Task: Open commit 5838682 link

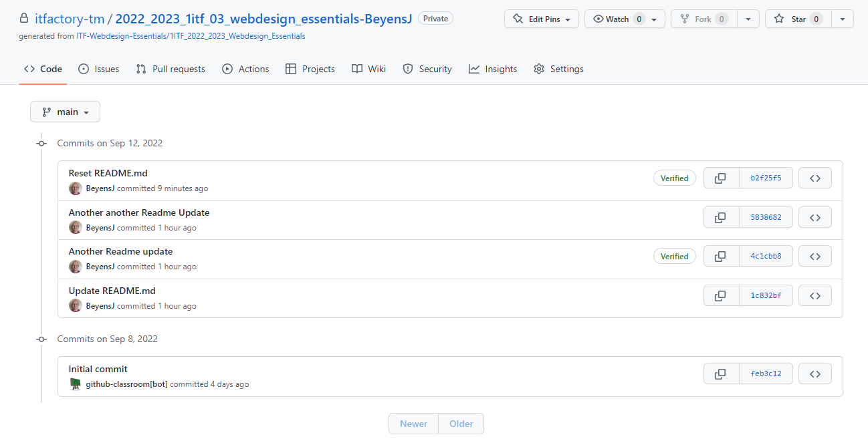Action: 766,216
